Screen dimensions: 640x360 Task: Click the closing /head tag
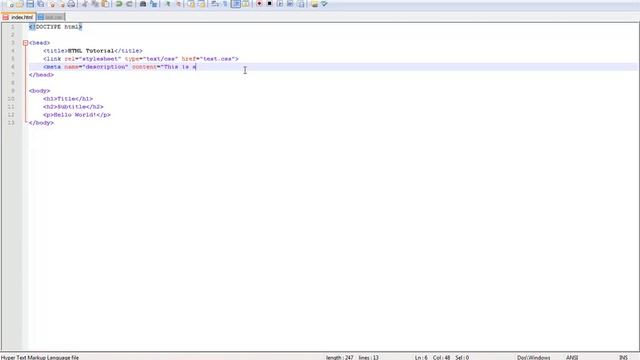[41, 75]
